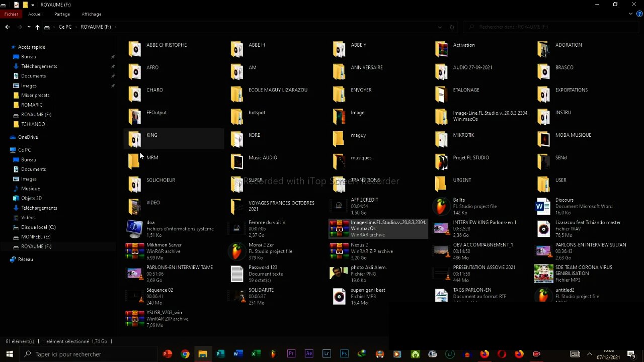644x362 pixels.
Task: Launch Photoshop from the taskbar
Action: 344,354
